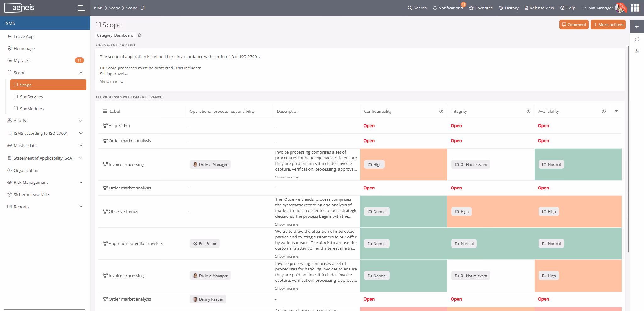Click the ISMS app header in sidebar
Viewport: 644px width, 311px height.
45,23
